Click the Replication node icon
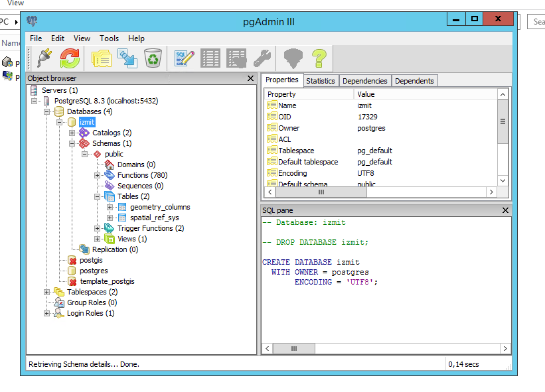Screen dimensions: 545x392 point(84,249)
